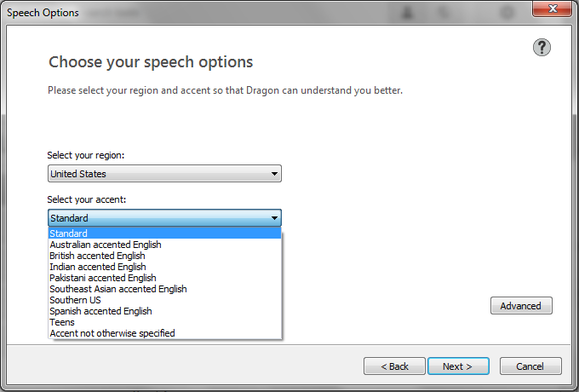The height and width of the screenshot is (392, 579).
Task: Choose Accent not otherwise specified
Action: coord(165,333)
